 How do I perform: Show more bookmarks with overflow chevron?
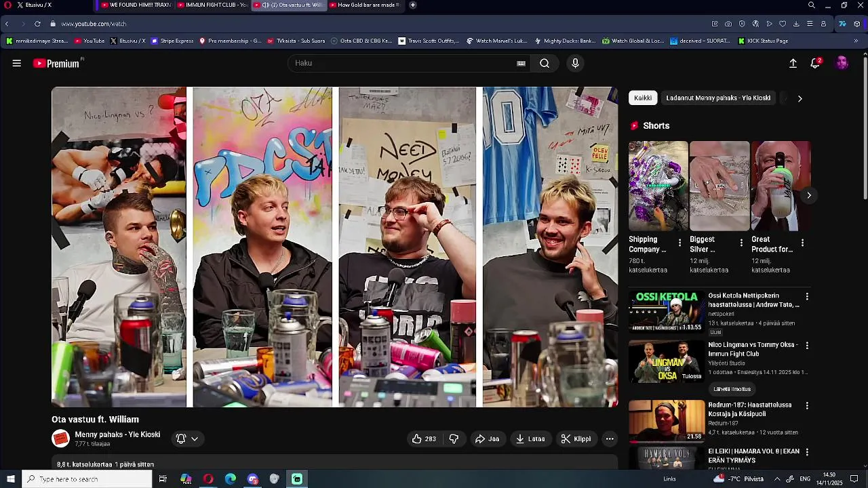coord(856,41)
